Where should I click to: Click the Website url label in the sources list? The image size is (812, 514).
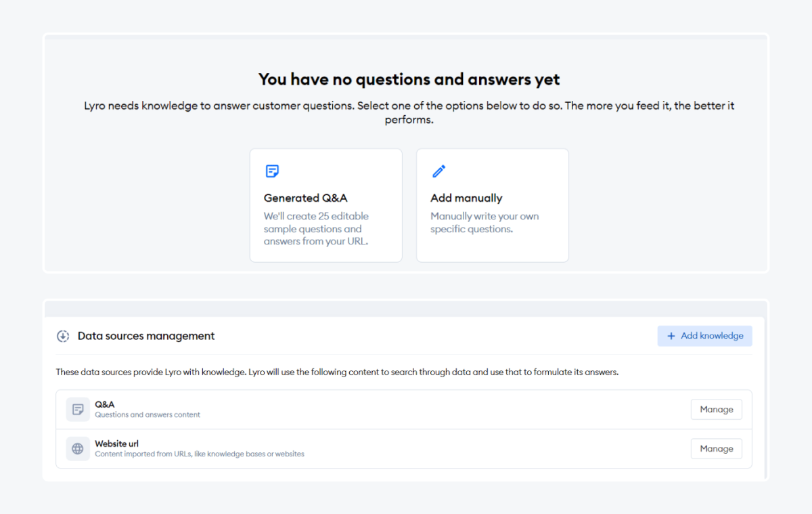tap(116, 443)
